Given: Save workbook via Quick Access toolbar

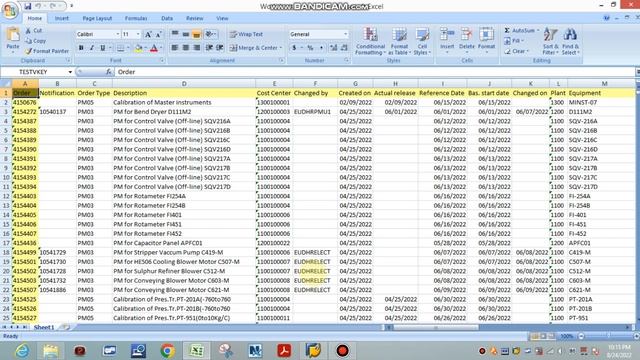Looking at the screenshot, I should click(x=27, y=6).
